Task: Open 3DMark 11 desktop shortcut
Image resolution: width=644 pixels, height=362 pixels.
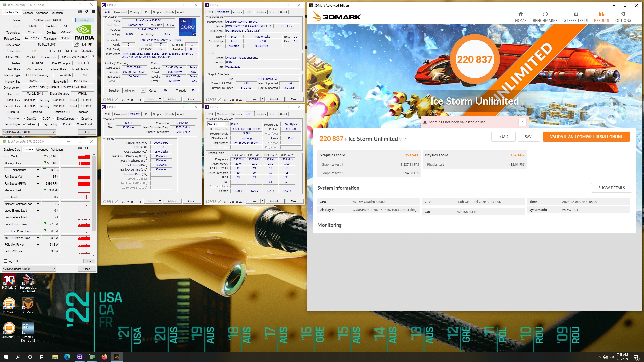Action: (x=9, y=330)
